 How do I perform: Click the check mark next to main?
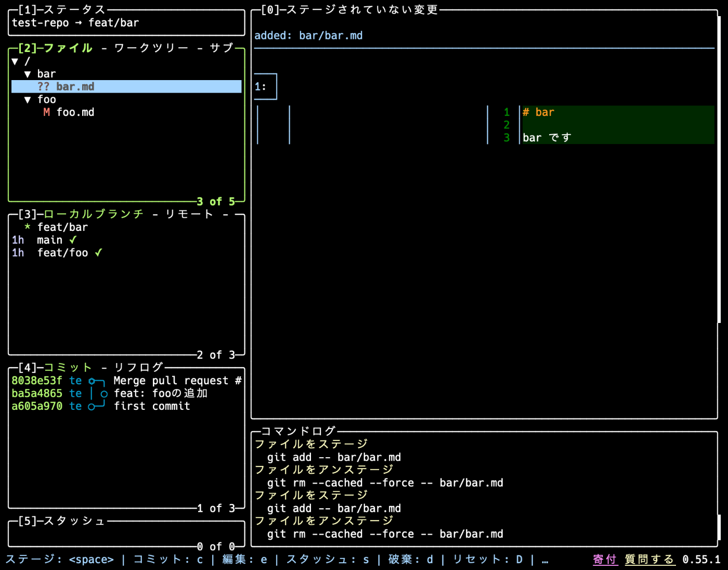point(73,240)
